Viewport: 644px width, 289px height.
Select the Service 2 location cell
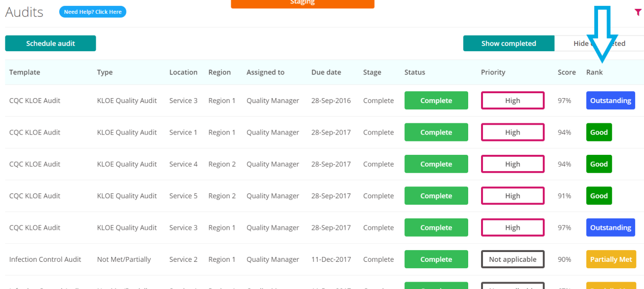pyautogui.click(x=183, y=259)
